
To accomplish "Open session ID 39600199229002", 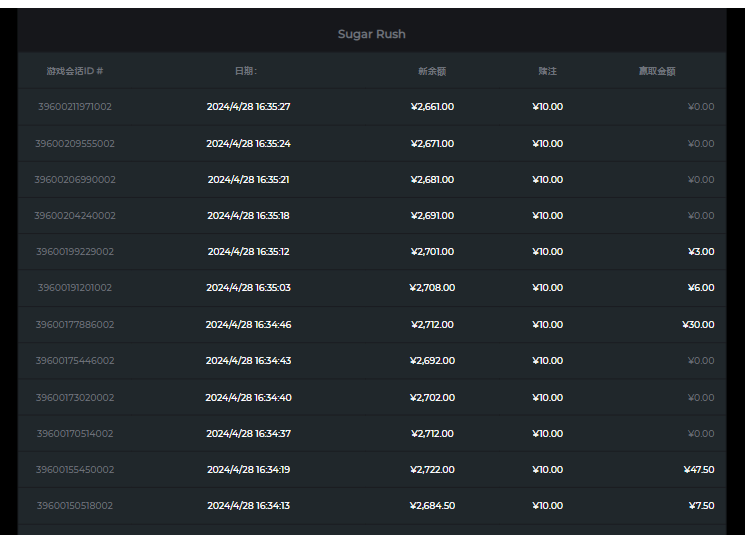I will 75,252.
